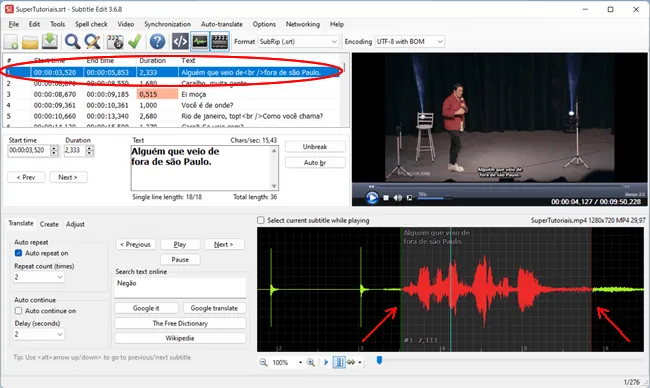This screenshot has height=388, width=650.
Task: Toggle the waveform display icon
Action: coord(200,41)
